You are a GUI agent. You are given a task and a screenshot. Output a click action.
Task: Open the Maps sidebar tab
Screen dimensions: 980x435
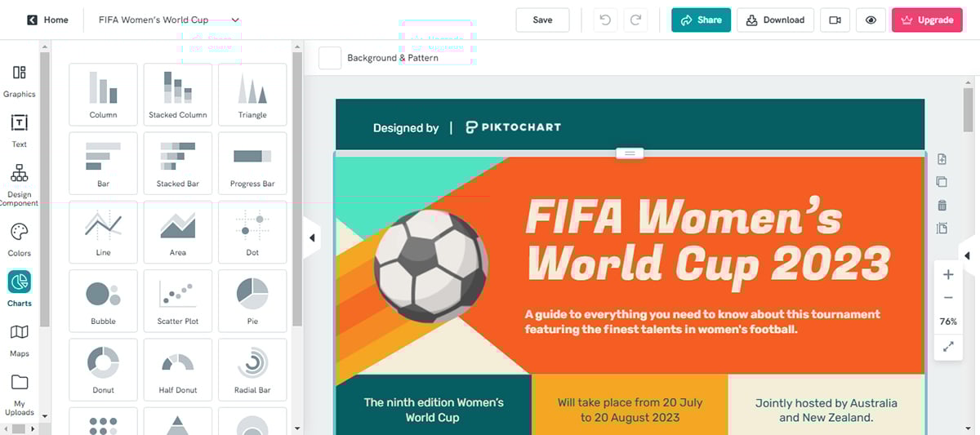[19, 340]
